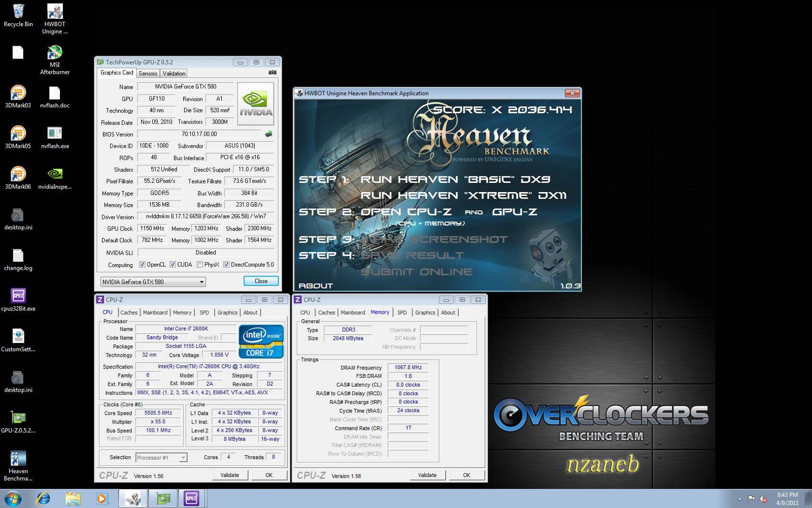This screenshot has width=812, height=508.
Task: Click OK in left CPU-Z window
Action: (269, 475)
